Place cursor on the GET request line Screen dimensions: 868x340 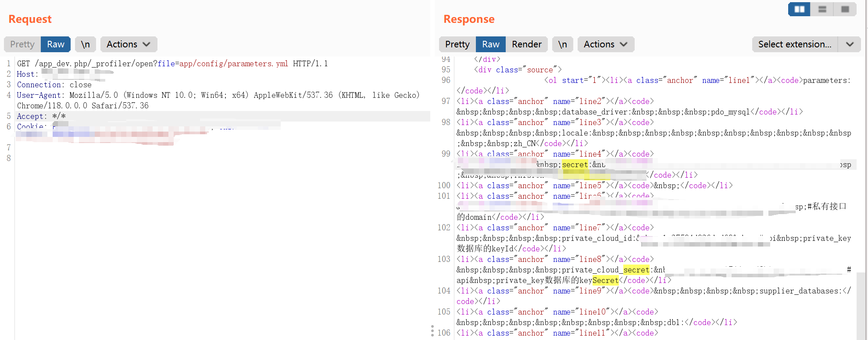click(172, 64)
